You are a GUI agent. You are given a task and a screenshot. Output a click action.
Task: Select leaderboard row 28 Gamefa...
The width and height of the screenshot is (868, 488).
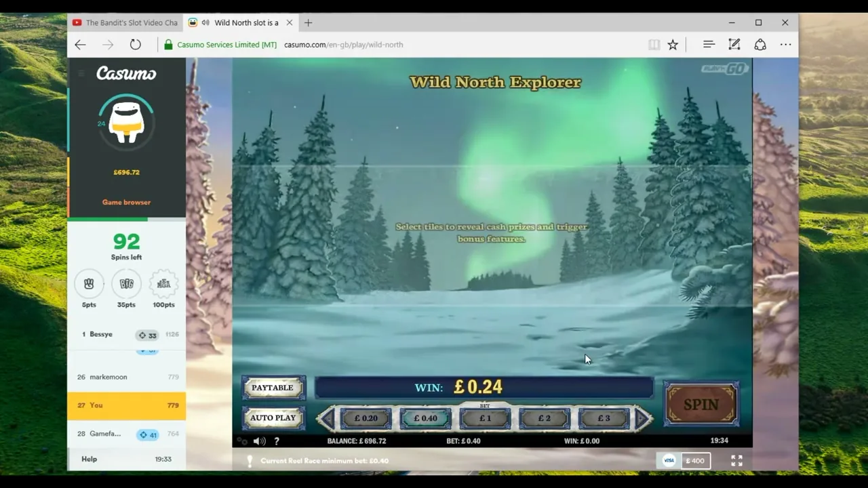coord(126,434)
